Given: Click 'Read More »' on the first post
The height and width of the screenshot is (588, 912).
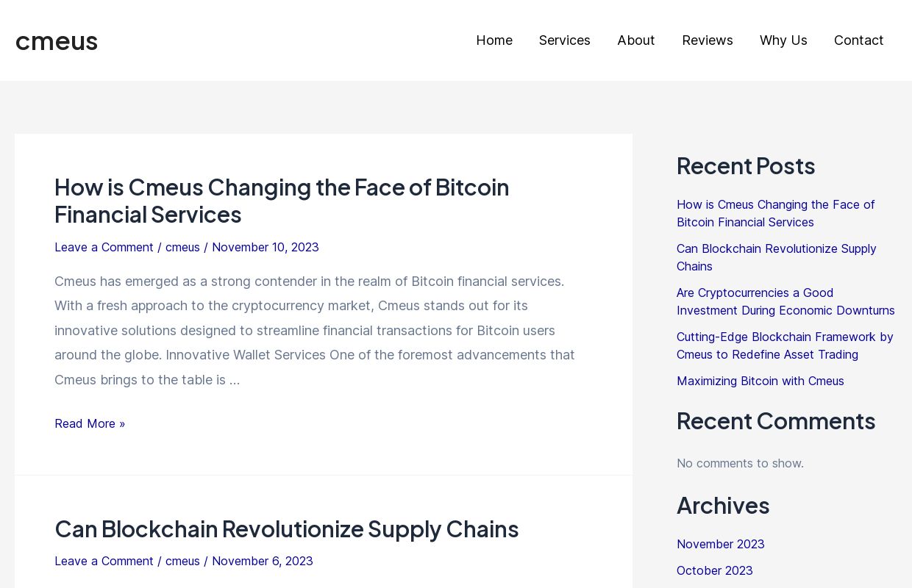Looking at the screenshot, I should [x=90, y=423].
